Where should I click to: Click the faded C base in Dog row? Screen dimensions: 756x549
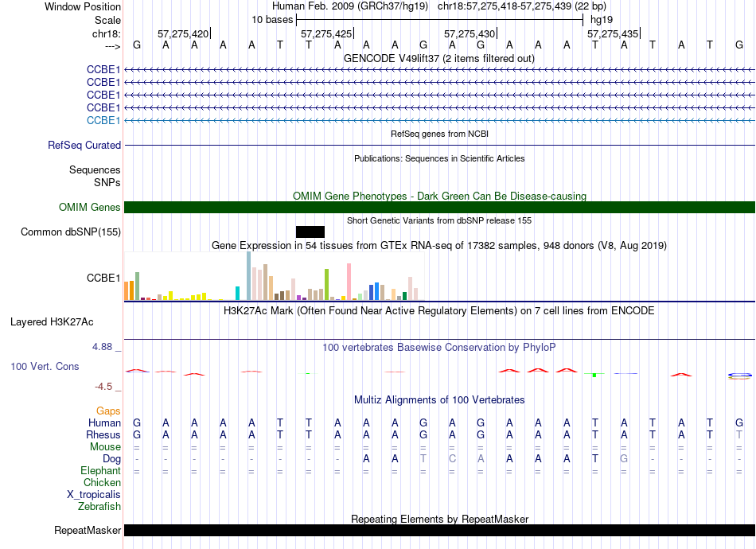[452, 459]
